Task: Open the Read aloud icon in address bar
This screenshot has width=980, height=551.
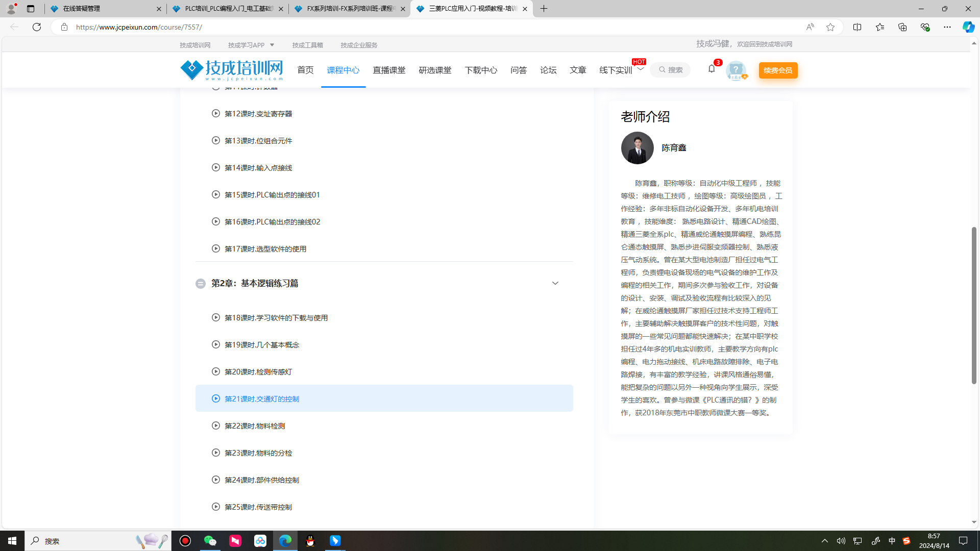Action: (x=810, y=27)
